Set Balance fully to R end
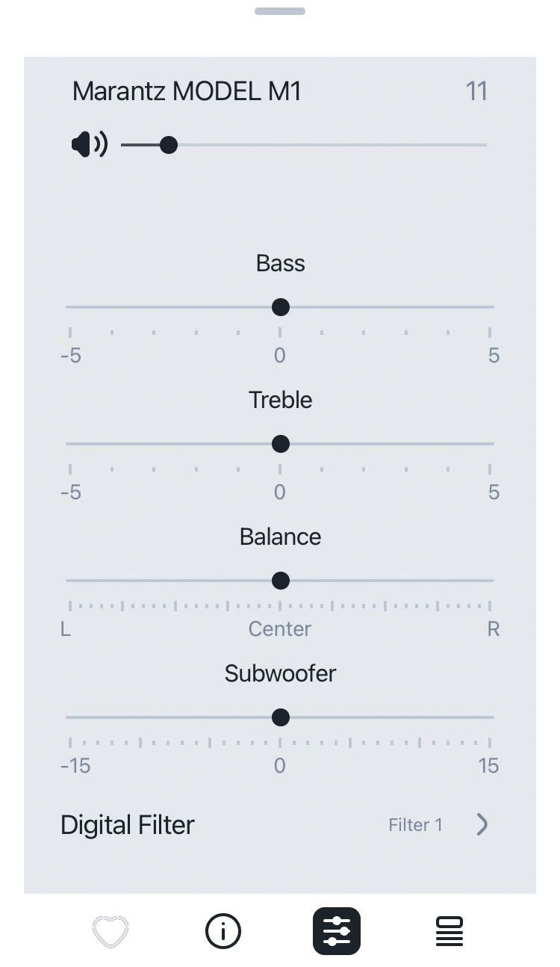 (490, 580)
